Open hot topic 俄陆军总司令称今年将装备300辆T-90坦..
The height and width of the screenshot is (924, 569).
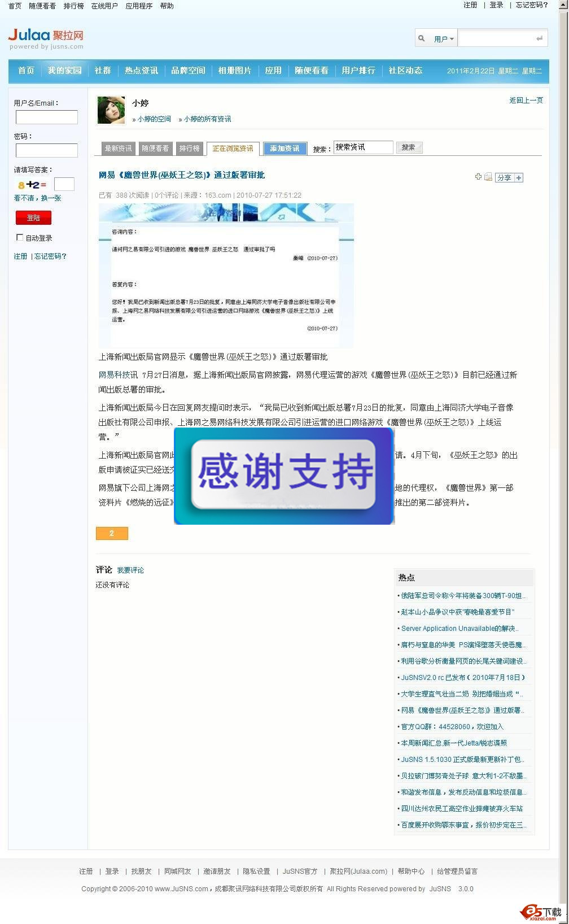tap(463, 596)
